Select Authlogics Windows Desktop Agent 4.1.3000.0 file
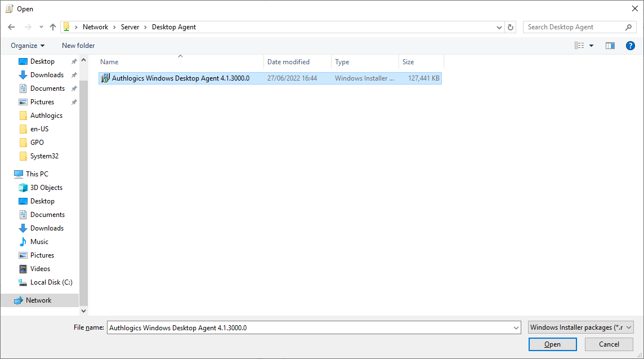The height and width of the screenshot is (359, 644). coord(270,78)
